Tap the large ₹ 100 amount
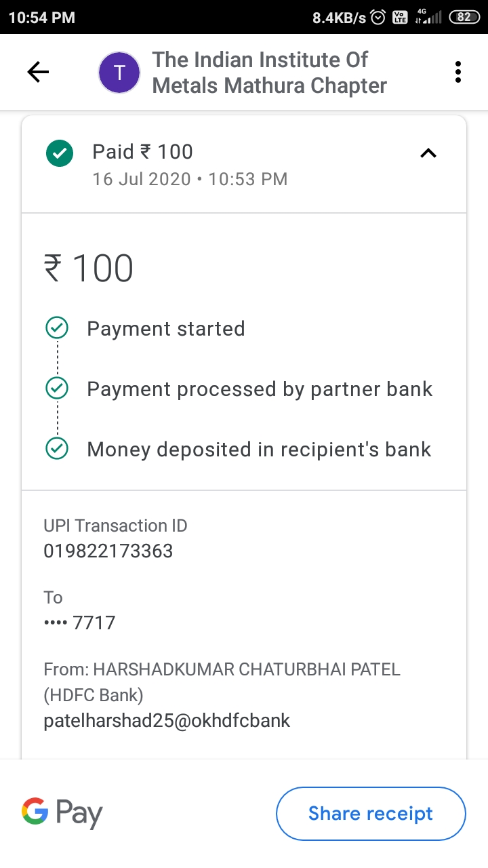488x868 pixels. click(89, 269)
